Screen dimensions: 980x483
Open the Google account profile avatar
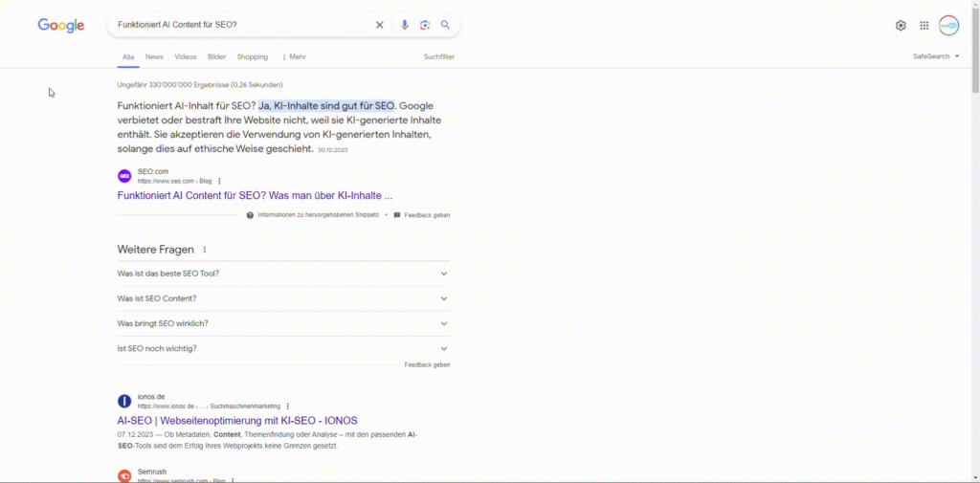tap(948, 26)
